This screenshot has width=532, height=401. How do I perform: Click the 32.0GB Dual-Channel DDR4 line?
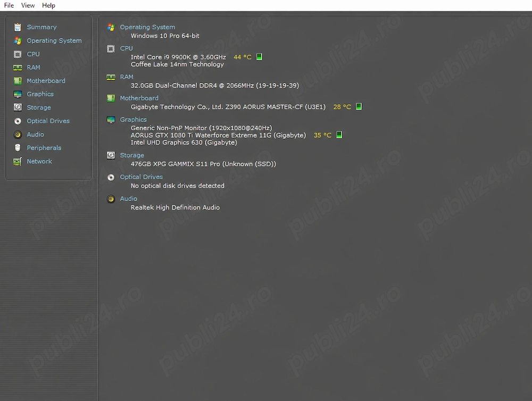click(x=215, y=86)
